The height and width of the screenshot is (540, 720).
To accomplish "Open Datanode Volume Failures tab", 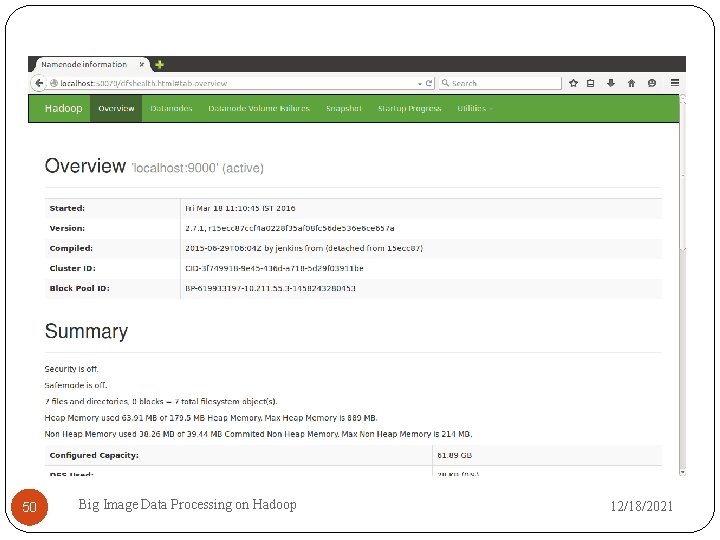I will click(x=259, y=108).
